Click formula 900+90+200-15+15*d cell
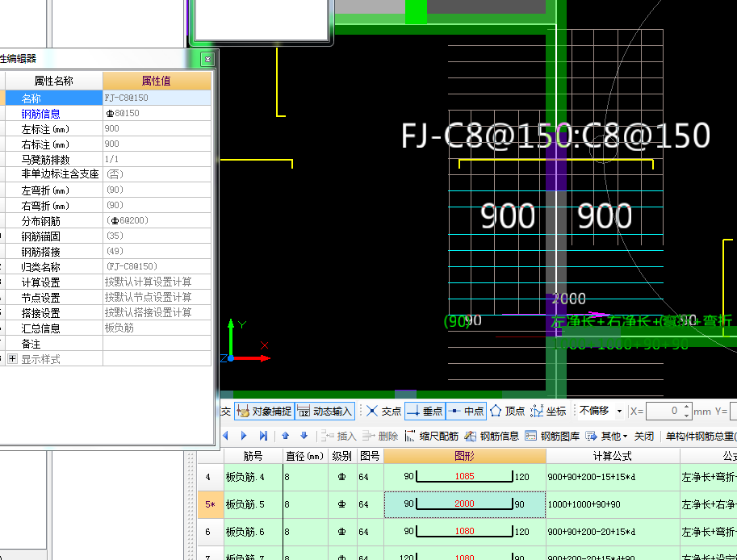The image size is (737, 560). (x=613, y=477)
